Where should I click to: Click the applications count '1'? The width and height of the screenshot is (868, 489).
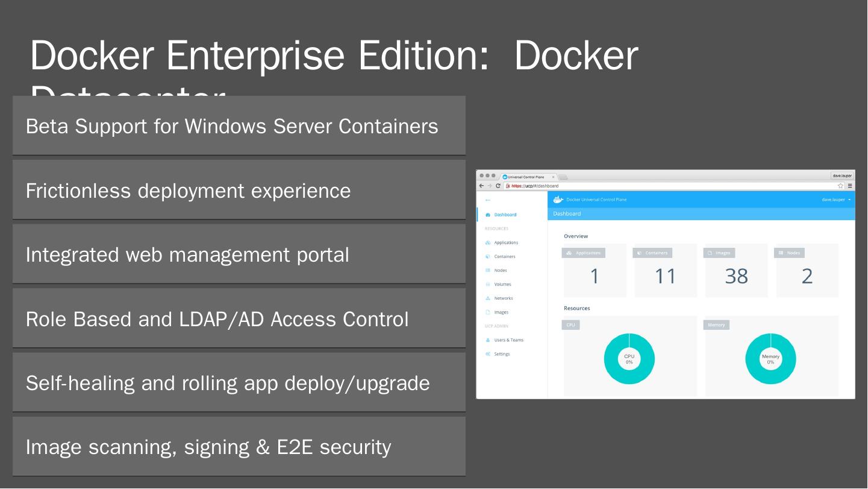click(x=595, y=276)
